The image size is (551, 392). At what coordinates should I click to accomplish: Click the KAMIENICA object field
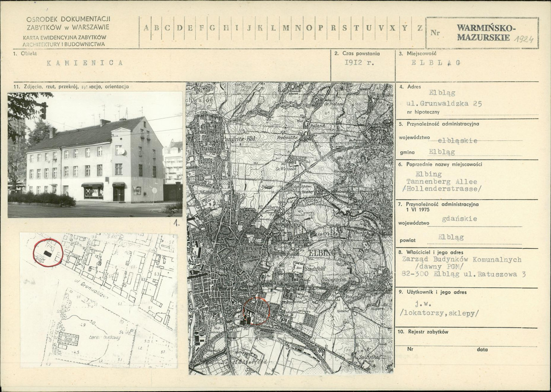click(x=85, y=63)
